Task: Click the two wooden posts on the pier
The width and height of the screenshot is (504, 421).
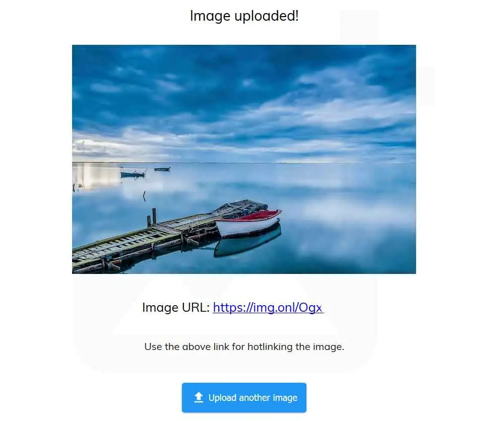Action: (151, 218)
